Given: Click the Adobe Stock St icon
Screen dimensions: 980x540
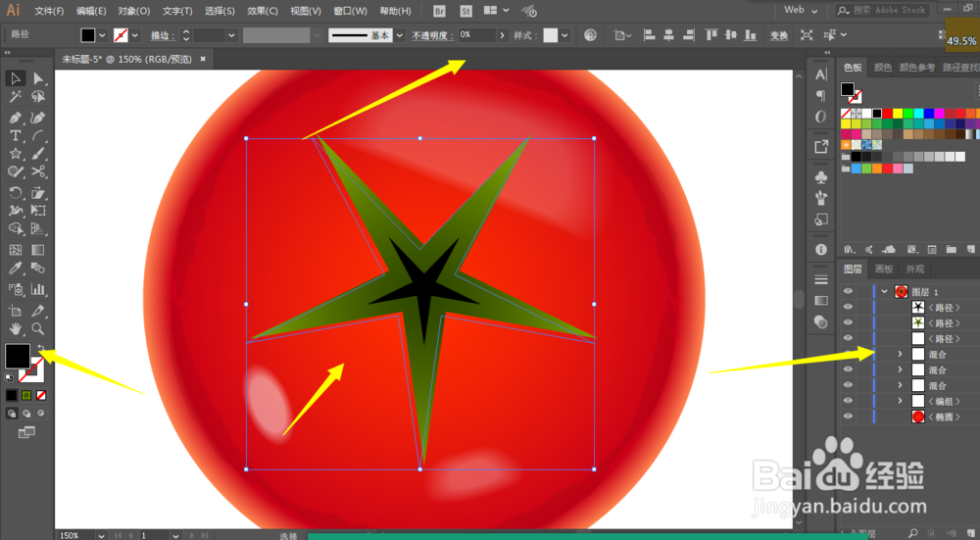Looking at the screenshot, I should 465,11.
